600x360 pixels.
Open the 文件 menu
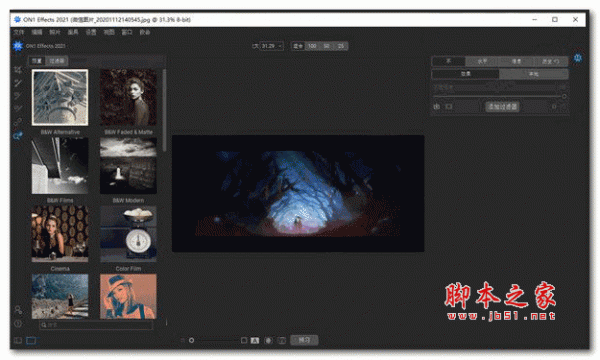(19, 32)
